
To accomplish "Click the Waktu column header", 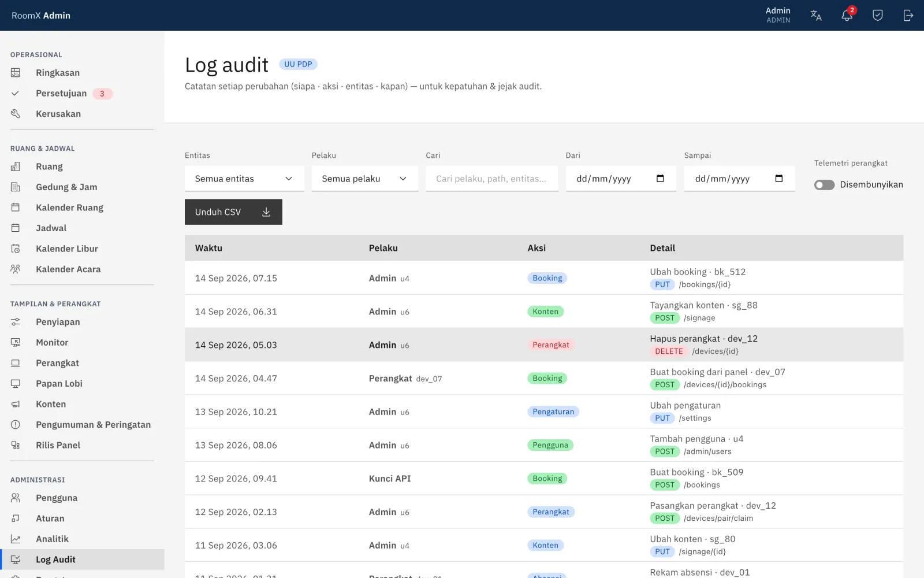I will (208, 248).
